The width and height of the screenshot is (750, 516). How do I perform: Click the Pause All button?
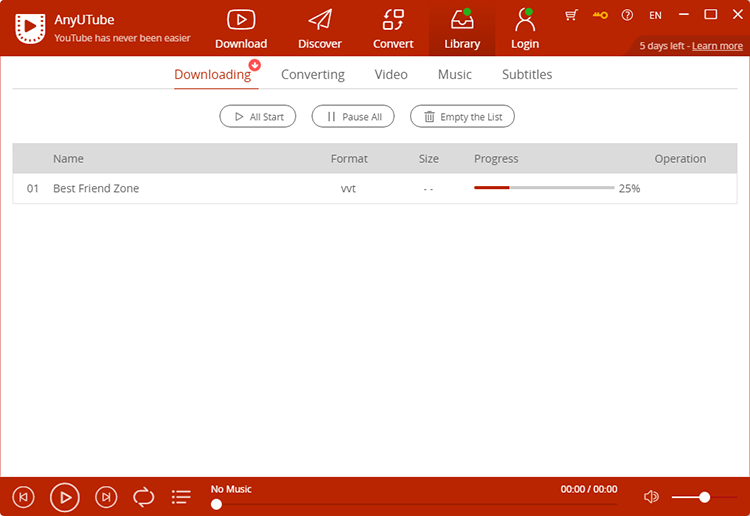(353, 116)
